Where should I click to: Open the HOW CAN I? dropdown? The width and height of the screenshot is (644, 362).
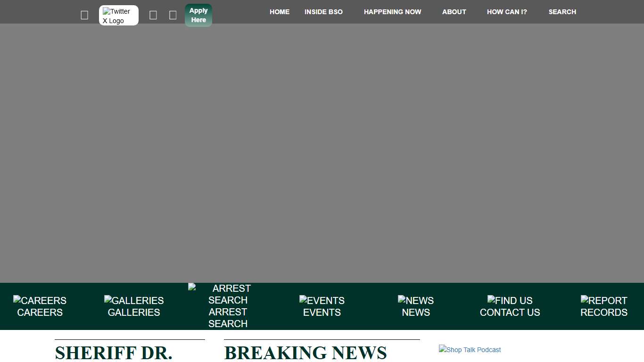tap(507, 12)
